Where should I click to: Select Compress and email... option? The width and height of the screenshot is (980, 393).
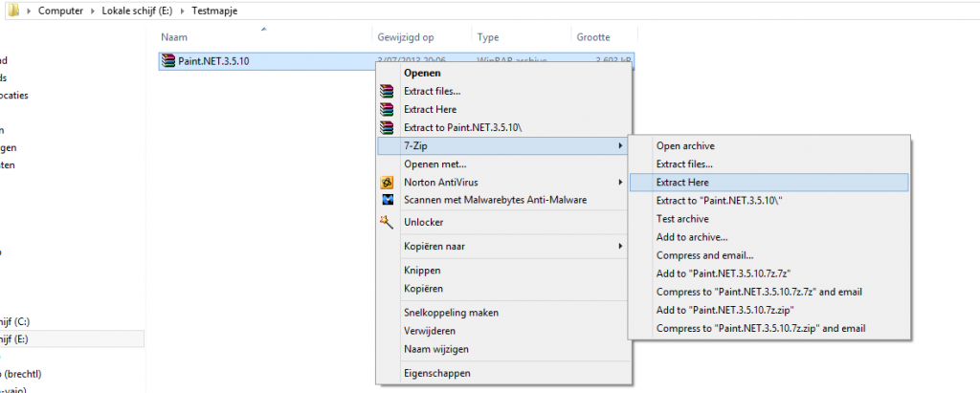coord(768,255)
